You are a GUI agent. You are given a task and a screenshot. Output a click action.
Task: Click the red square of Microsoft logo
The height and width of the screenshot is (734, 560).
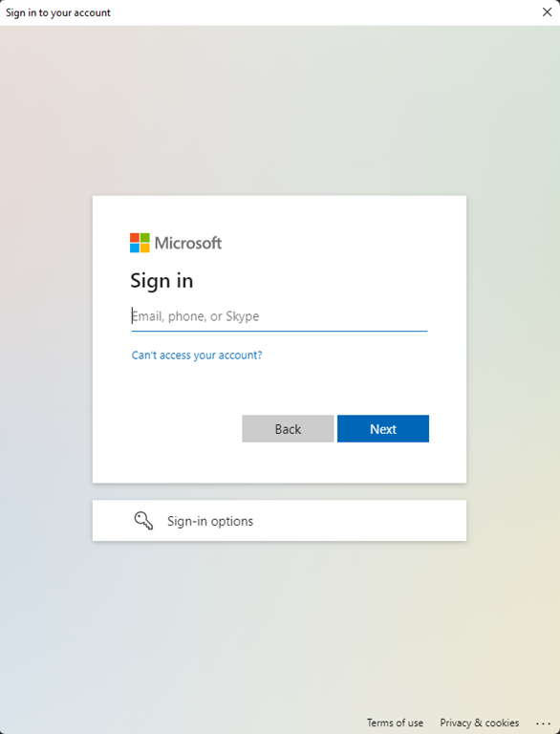(135, 238)
